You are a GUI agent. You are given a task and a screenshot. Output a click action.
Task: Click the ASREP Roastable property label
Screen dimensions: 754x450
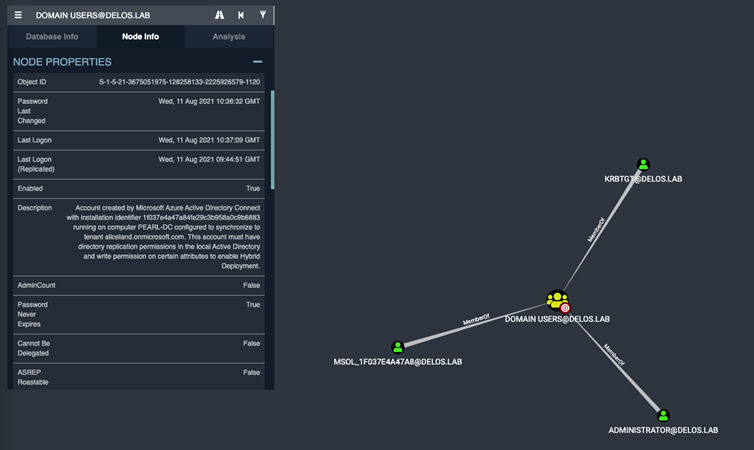[x=33, y=377]
